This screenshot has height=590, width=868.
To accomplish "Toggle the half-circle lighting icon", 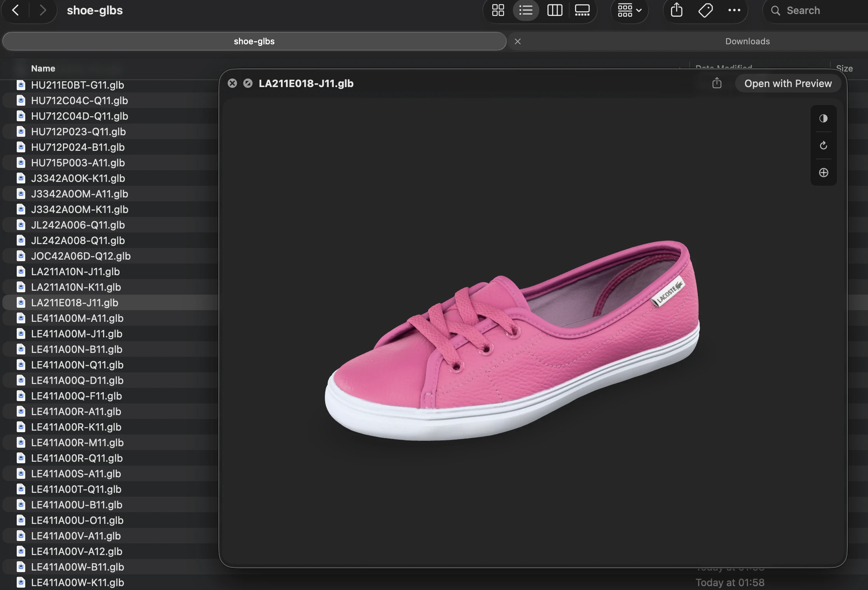I will (823, 119).
